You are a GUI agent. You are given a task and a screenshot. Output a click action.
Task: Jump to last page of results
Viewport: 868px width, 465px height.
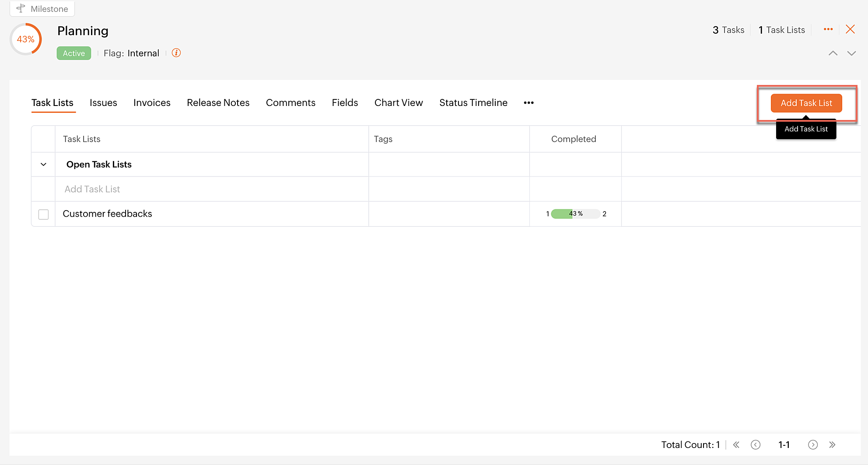coord(832,445)
